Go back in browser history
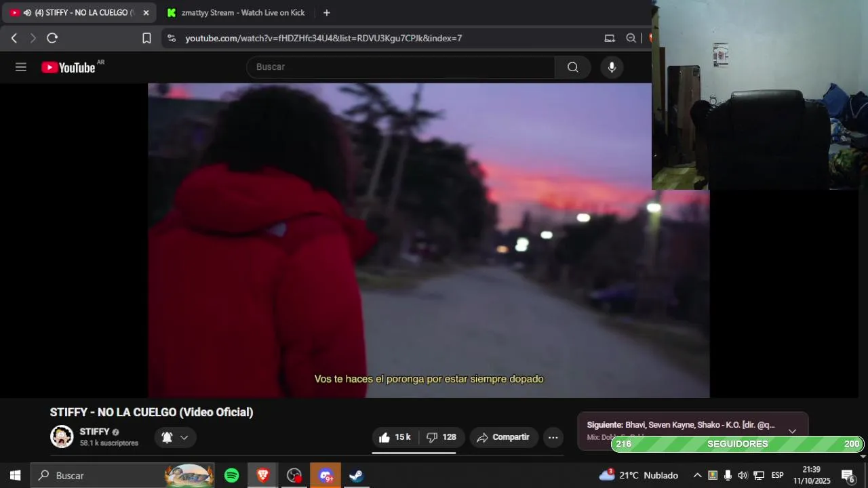868x488 pixels. click(x=14, y=38)
